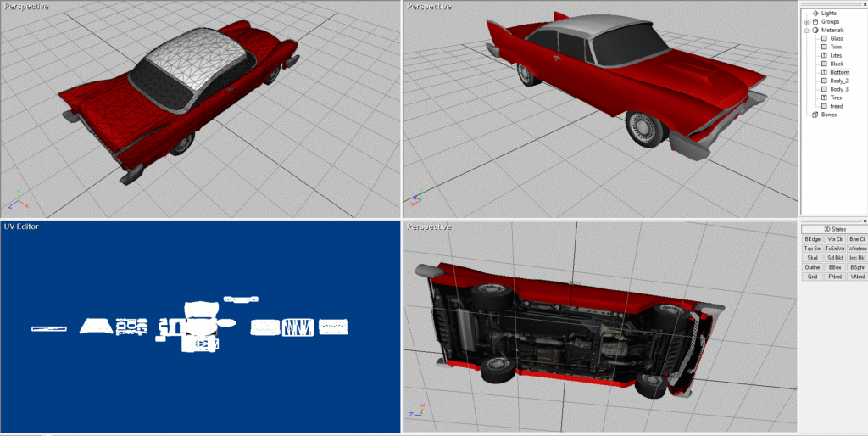The width and height of the screenshot is (868, 436).
Task: Click the Body_2 material icon
Action: pyautogui.click(x=824, y=81)
